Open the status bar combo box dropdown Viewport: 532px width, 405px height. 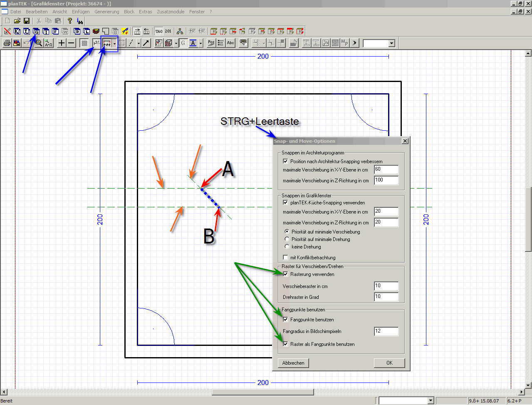click(431, 401)
